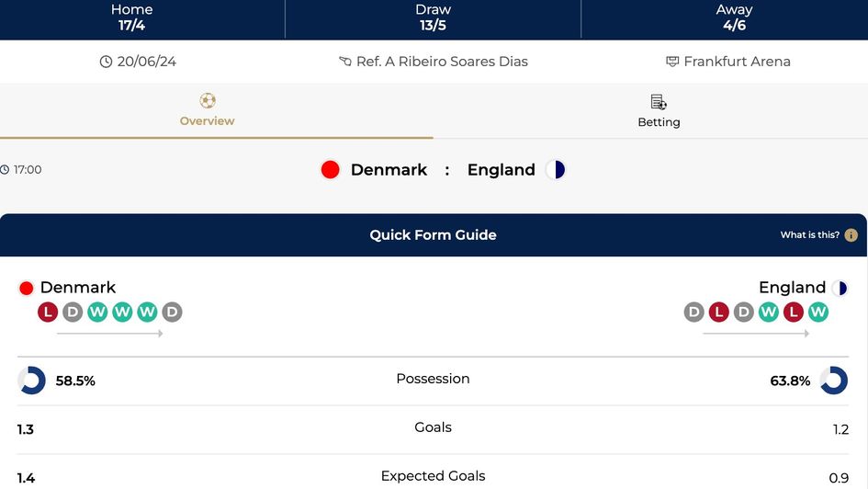This screenshot has width=868, height=489.
Task: Click England's flag in the Quick Form Guide
Action: 840,289
